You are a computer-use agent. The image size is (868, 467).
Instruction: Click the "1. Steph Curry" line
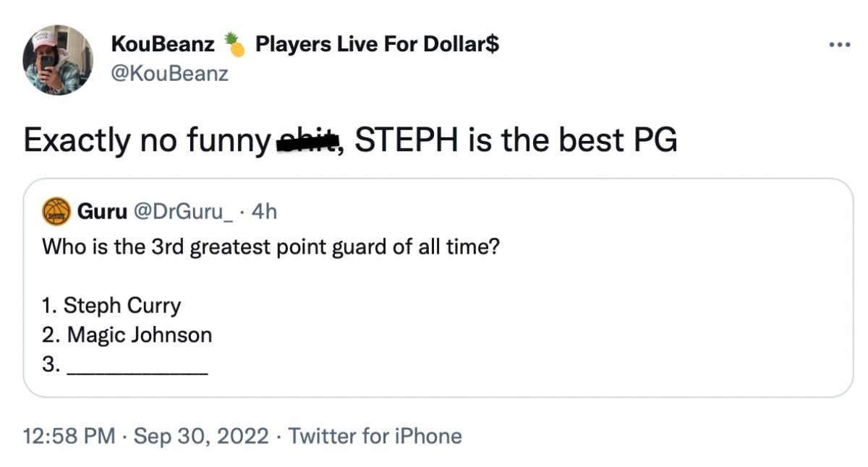point(111,306)
